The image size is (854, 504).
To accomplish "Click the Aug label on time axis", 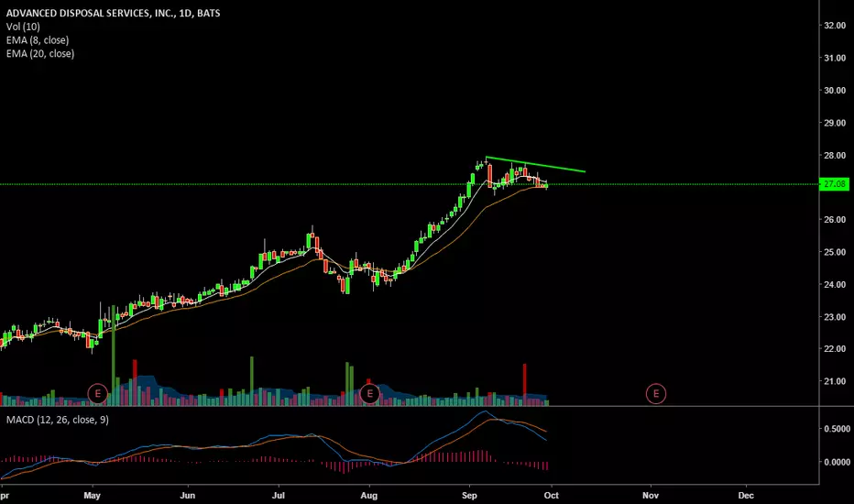I will 369,495.
